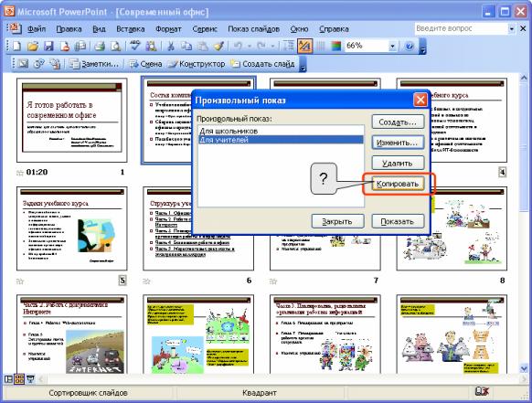Image resolution: width=532 pixels, height=403 pixels.
Task: Click the spelling status icon in status bar
Action: pyautogui.click(x=482, y=392)
